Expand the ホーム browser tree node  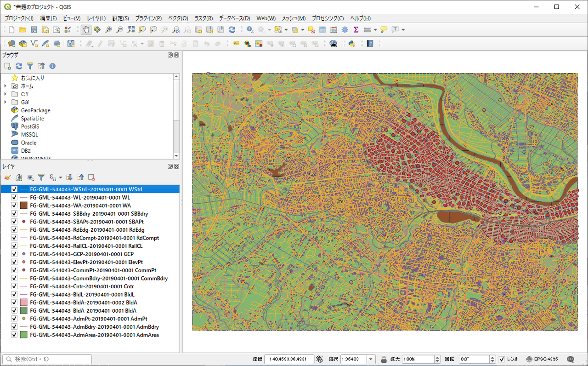coord(5,86)
